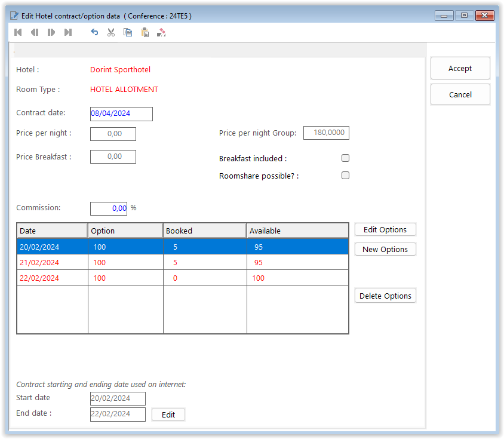Go to the previous record
Screen dimensions: 504x439
point(35,32)
